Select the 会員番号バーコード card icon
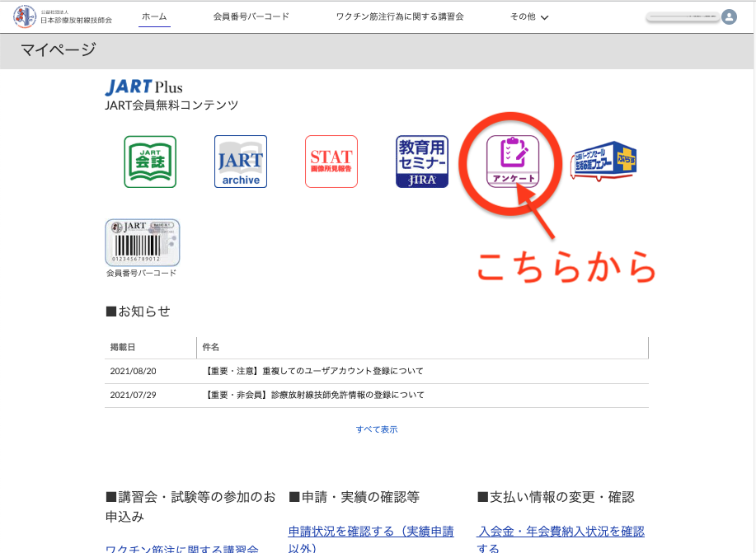 (x=141, y=243)
